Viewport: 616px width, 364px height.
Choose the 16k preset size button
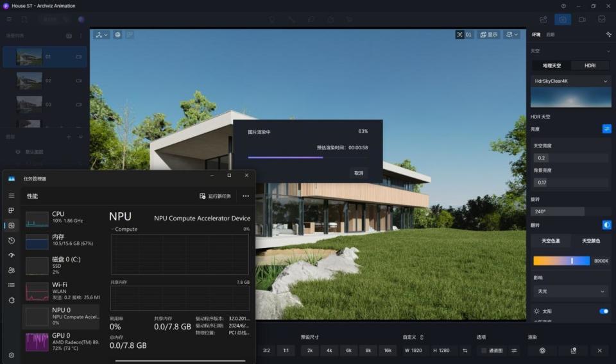tap(388, 351)
